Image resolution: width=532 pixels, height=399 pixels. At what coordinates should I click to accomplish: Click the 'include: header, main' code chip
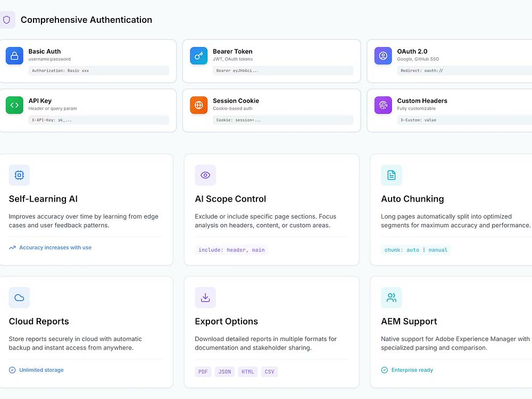click(231, 250)
